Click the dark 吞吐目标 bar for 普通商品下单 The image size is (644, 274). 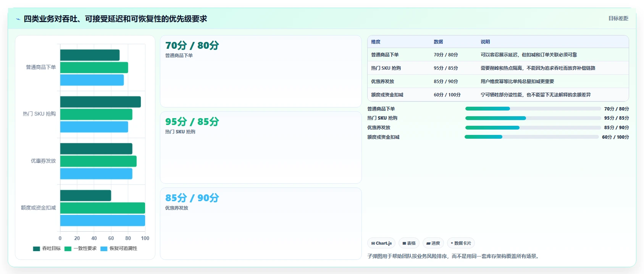coord(90,55)
